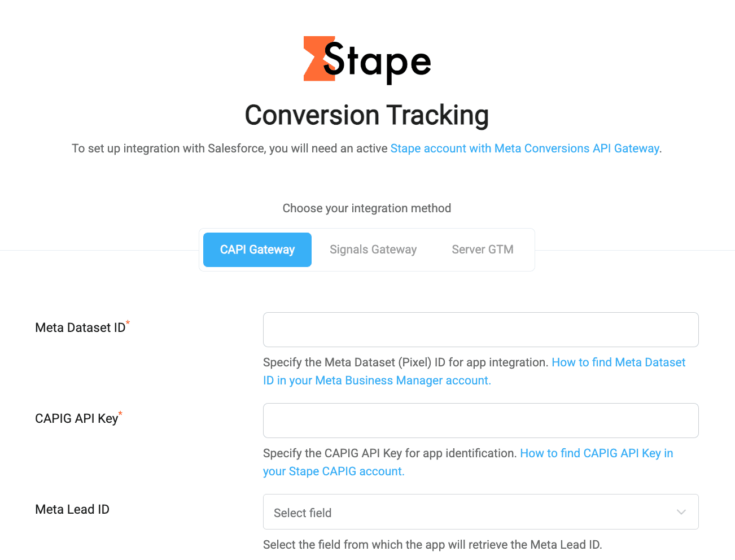Open the Meta Lead ID 'Select field' dropdown

(x=469, y=512)
